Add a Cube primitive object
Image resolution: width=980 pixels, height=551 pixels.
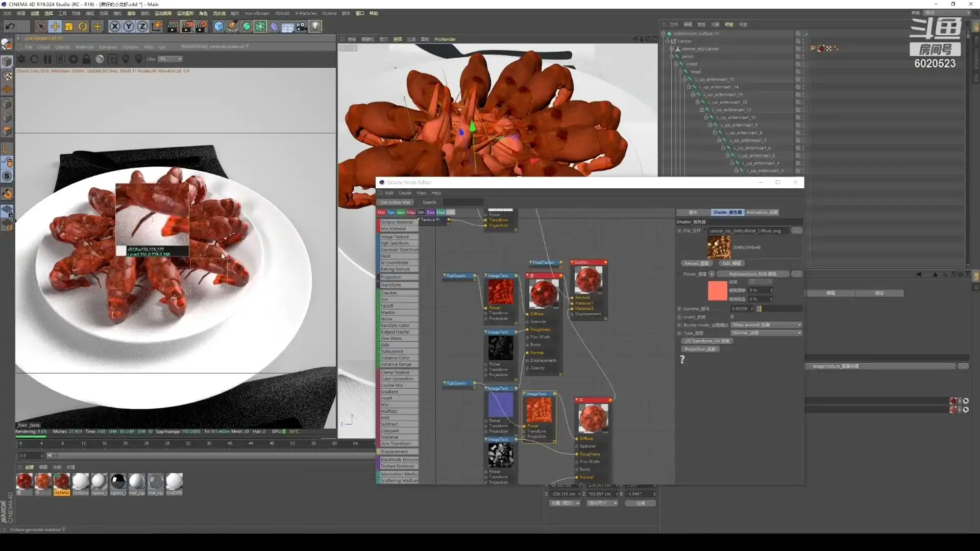pyautogui.click(x=218, y=27)
